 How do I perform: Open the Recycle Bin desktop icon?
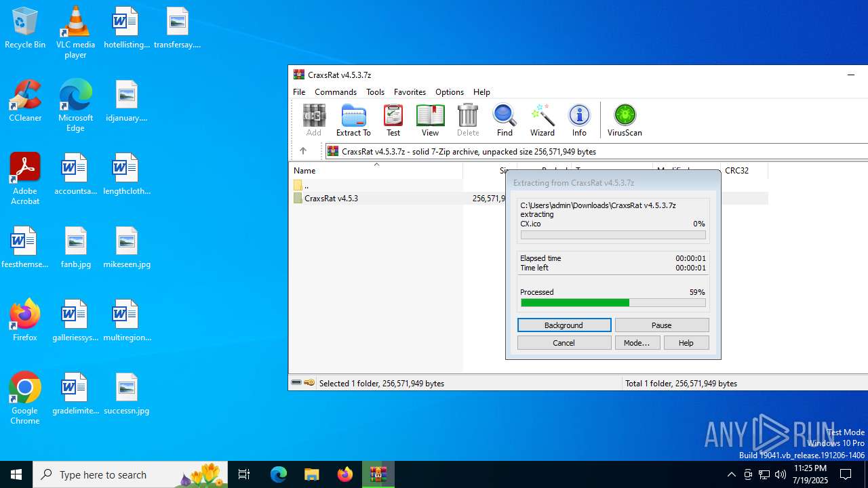coord(25,28)
